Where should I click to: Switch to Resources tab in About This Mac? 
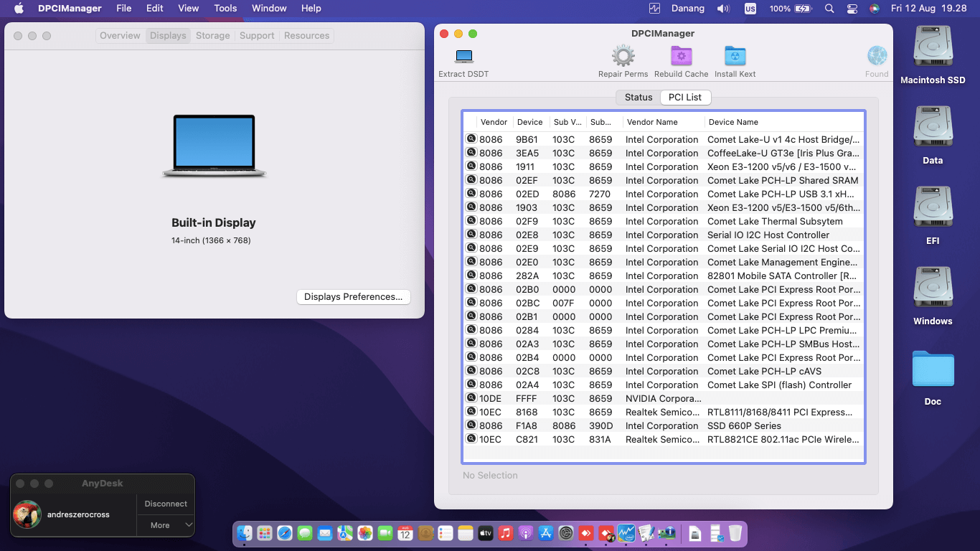(306, 35)
